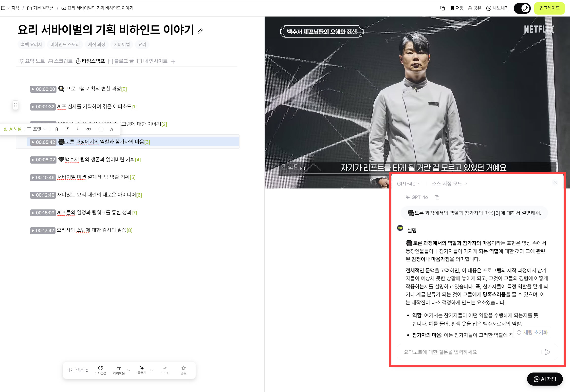Screen dimensions: 570x392
Task: Click the copy icon in top bar
Action: (442, 8)
